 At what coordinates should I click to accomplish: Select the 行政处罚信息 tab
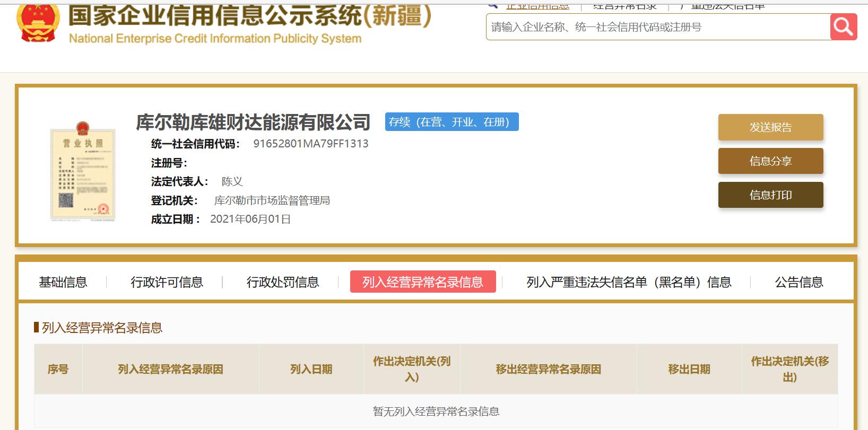[x=283, y=282]
